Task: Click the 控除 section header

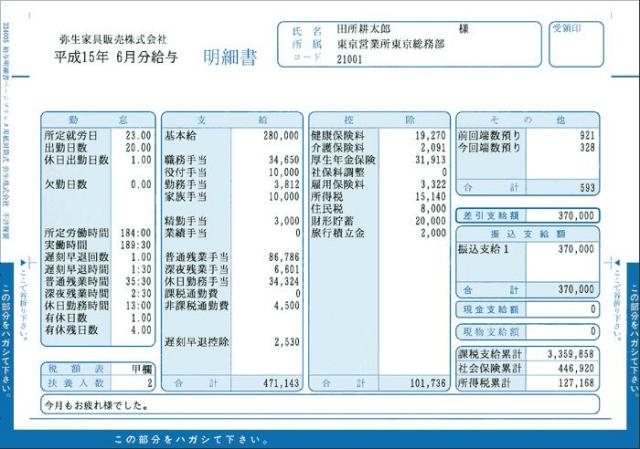Action: coord(380,120)
